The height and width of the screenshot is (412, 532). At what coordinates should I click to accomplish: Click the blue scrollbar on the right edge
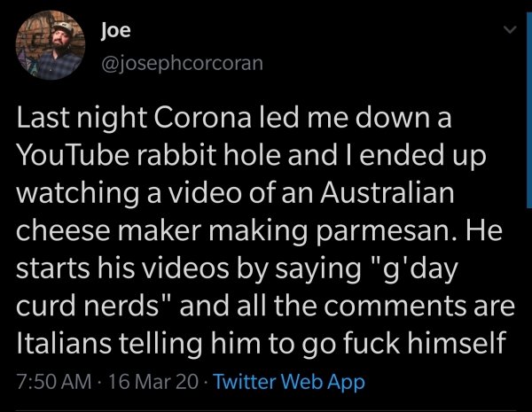pos(529,110)
